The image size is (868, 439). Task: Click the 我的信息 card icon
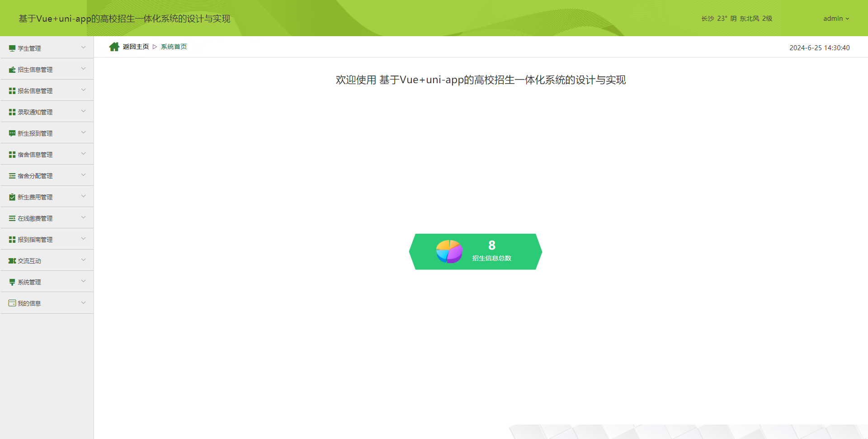pos(12,303)
